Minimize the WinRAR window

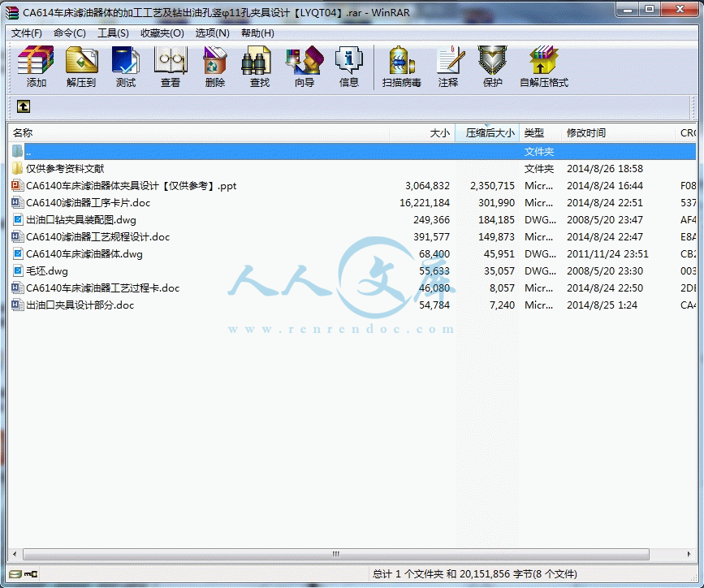point(628,10)
